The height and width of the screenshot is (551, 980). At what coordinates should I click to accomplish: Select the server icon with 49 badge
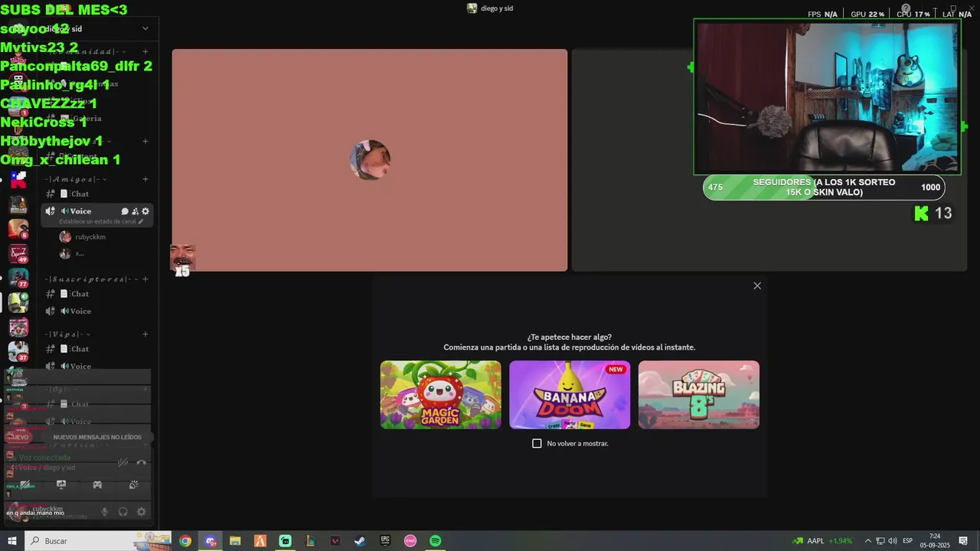pyautogui.click(x=18, y=253)
